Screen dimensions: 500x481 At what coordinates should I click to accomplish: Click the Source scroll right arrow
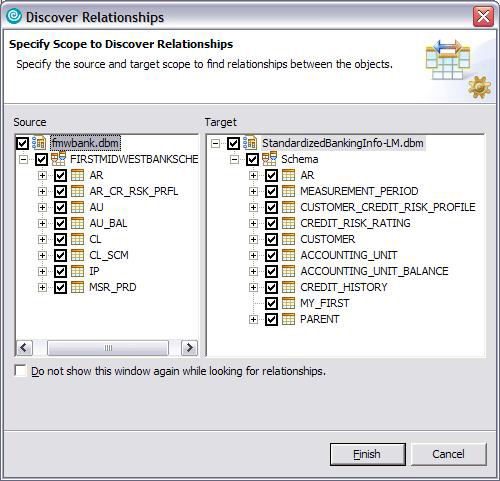coord(189,348)
